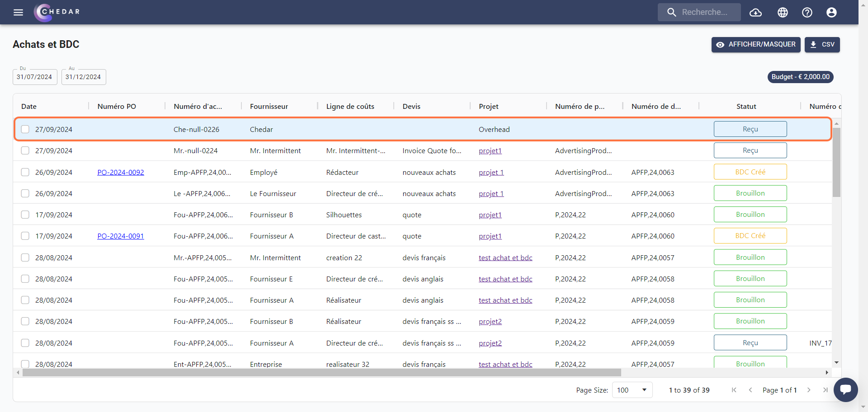
Task: Open the Au end date field
Action: 84,77
